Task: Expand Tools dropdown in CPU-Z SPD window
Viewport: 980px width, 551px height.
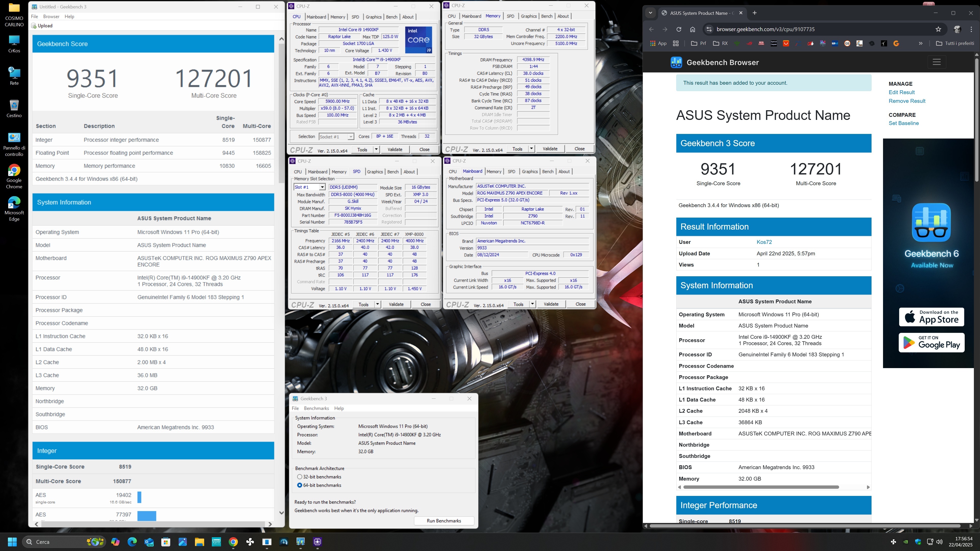Action: 377,304
